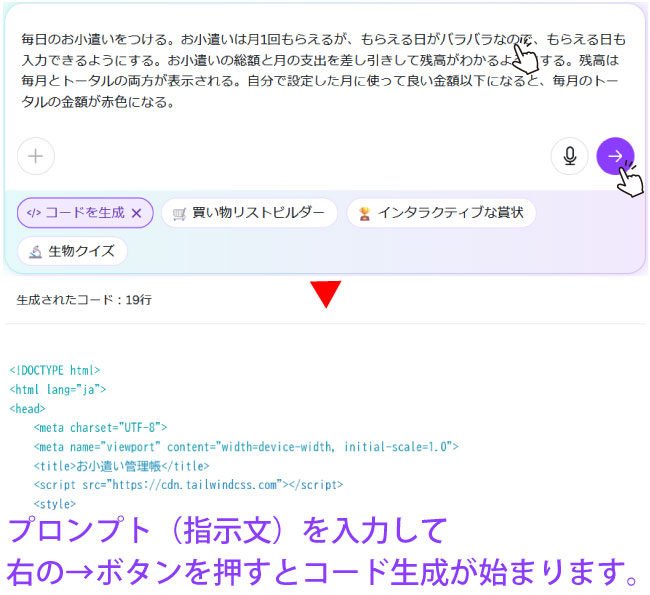Click the code brackets icon in コードを生成

(34, 213)
